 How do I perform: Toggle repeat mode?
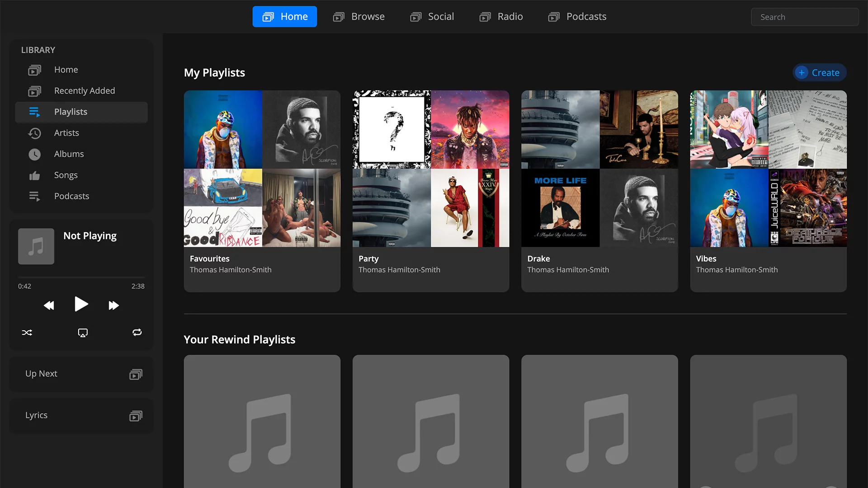(137, 333)
